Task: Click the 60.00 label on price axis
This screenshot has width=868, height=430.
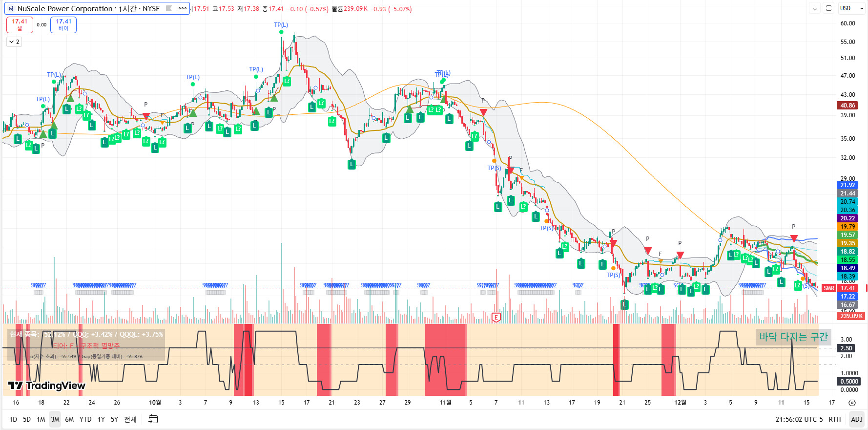Action: click(847, 23)
